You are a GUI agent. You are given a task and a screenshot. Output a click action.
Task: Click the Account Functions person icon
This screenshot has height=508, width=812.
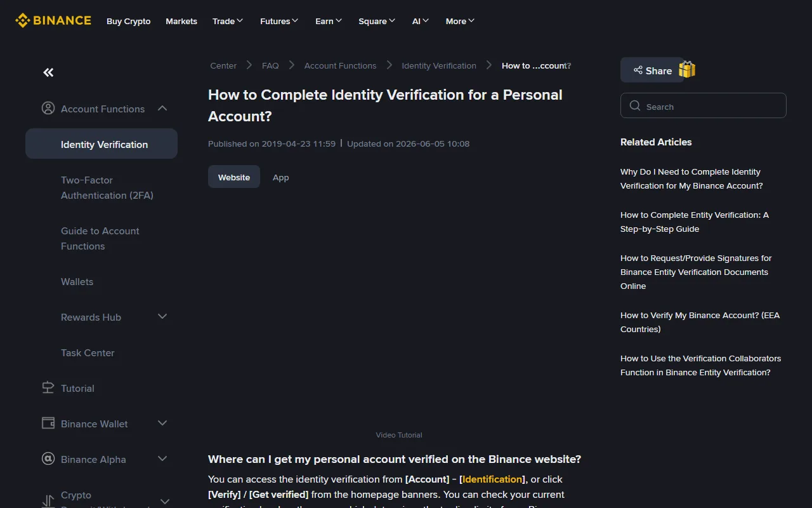pyautogui.click(x=48, y=109)
